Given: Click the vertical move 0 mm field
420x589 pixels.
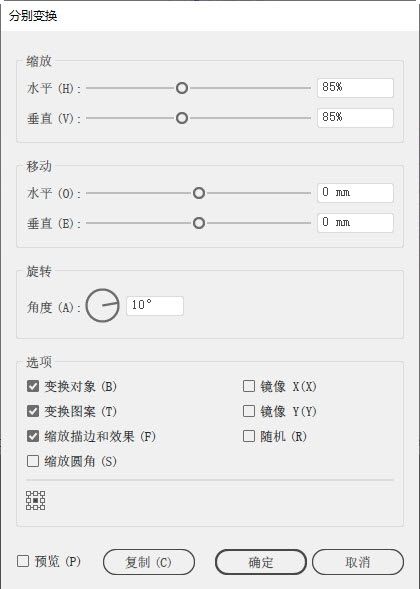Looking at the screenshot, I should [355, 223].
